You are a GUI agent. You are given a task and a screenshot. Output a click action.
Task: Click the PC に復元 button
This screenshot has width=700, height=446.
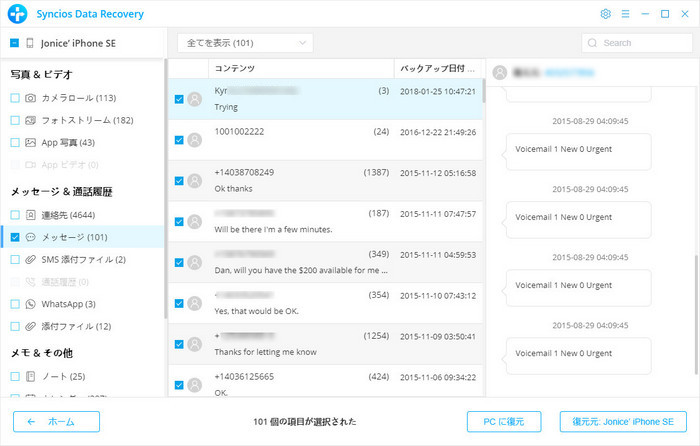coord(504,421)
